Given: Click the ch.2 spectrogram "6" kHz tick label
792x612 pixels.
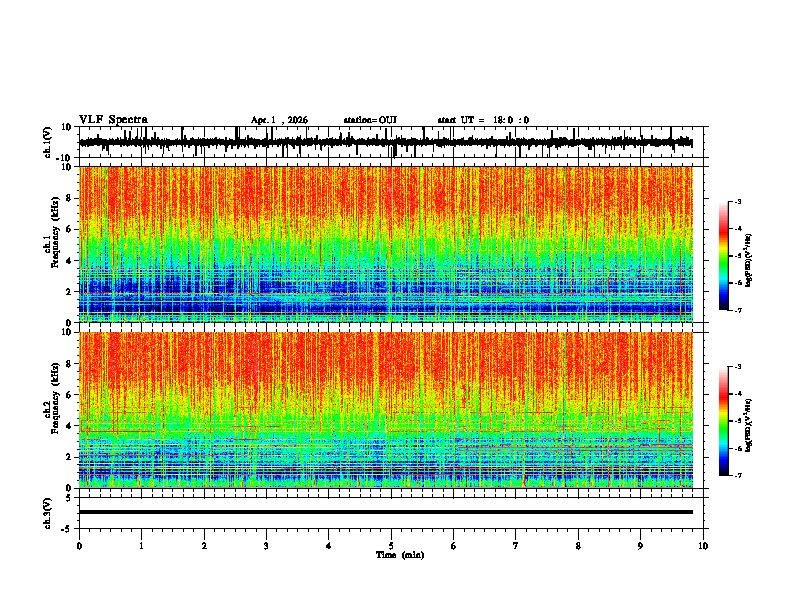Looking at the screenshot, I should pos(69,395).
